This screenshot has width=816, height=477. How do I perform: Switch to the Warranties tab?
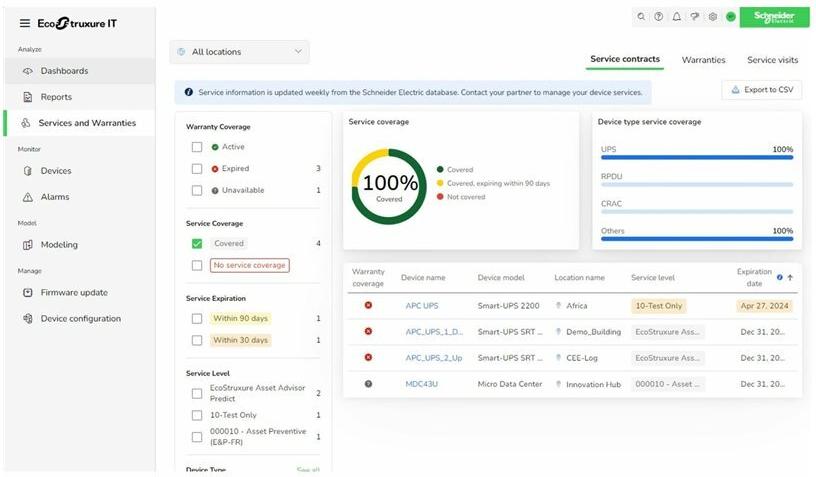coord(703,60)
